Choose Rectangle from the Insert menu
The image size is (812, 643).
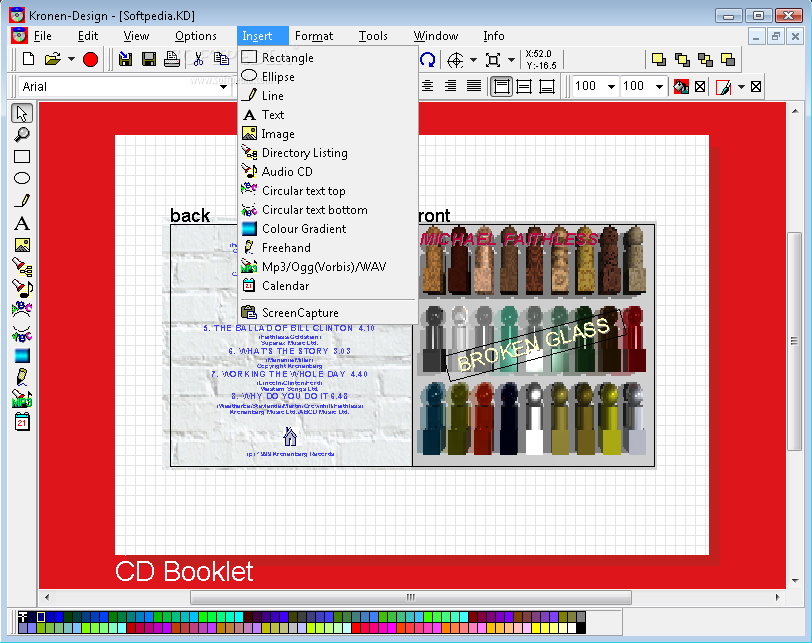pos(328,57)
